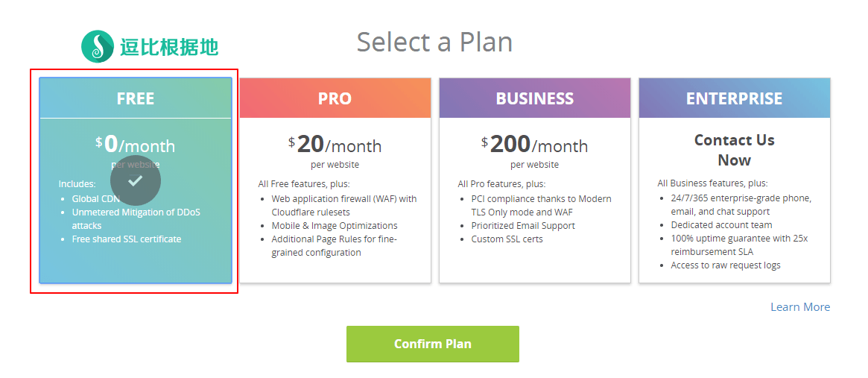Click Mobile & Image Optimizations feature
This screenshot has width=868, height=378.
click(335, 226)
